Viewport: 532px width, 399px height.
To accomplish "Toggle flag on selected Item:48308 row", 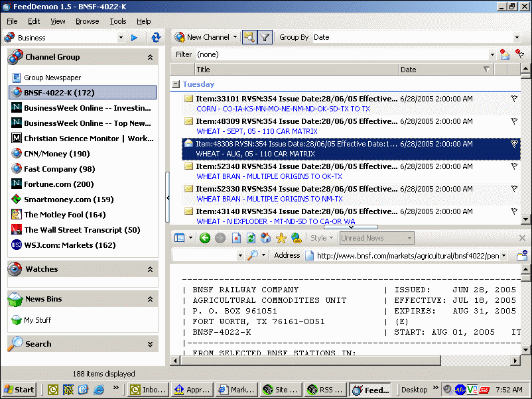I will tap(514, 144).
